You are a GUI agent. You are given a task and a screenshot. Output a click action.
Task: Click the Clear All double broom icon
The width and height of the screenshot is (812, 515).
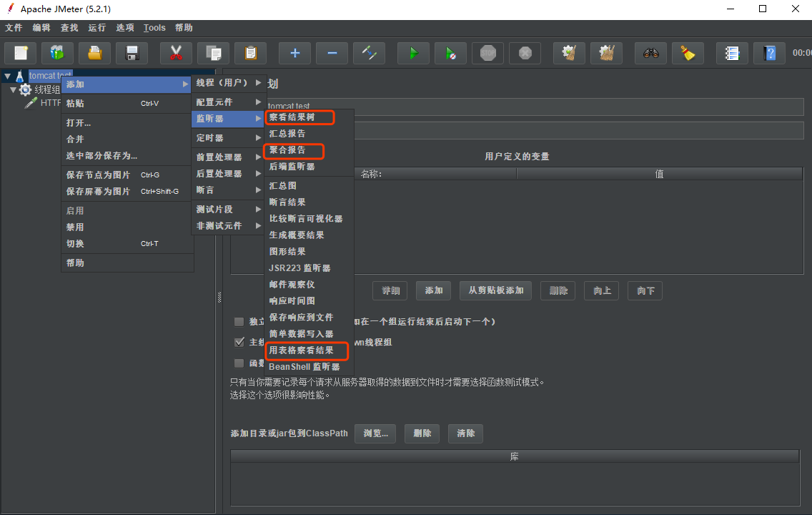(x=606, y=53)
